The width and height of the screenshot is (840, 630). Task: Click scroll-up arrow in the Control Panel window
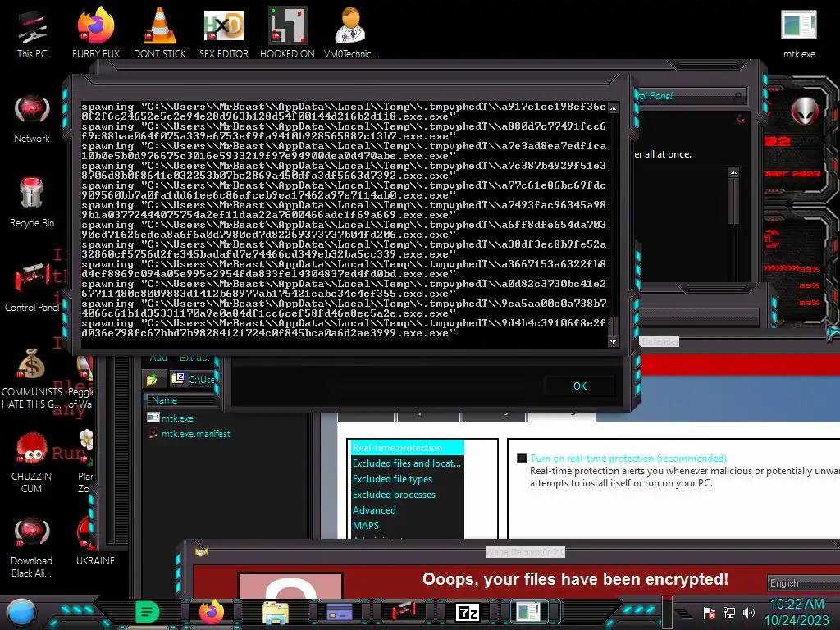(733, 172)
